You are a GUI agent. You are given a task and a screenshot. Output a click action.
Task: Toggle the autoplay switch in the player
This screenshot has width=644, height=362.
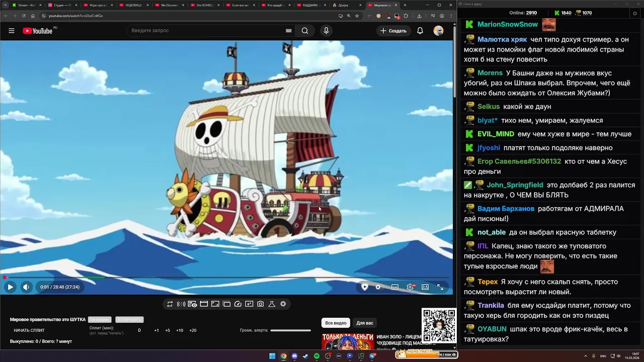378,287
